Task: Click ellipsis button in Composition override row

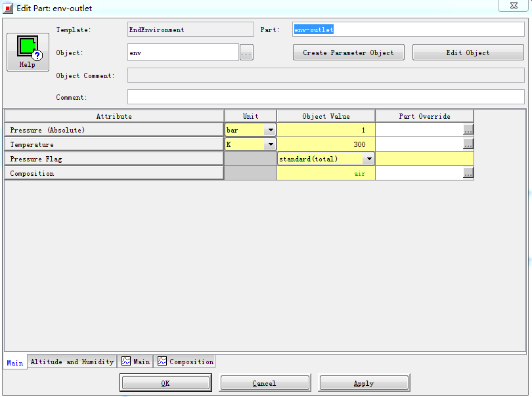Action: click(x=468, y=173)
